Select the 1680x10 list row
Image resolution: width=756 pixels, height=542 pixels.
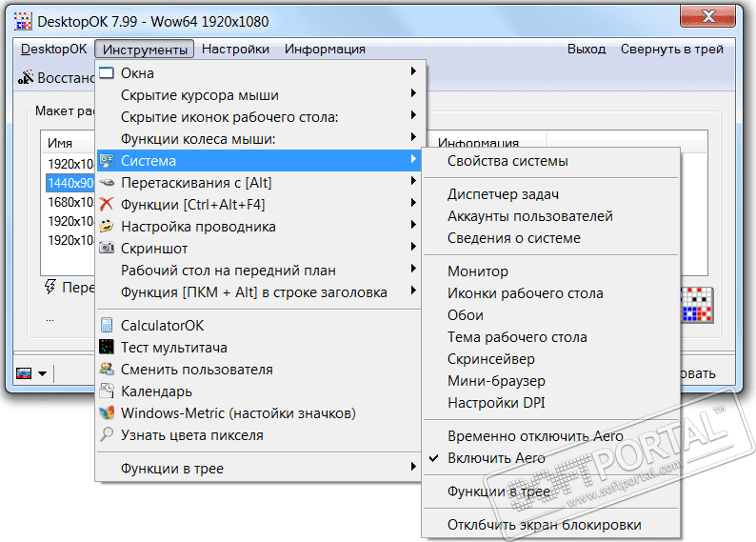pos(70,202)
